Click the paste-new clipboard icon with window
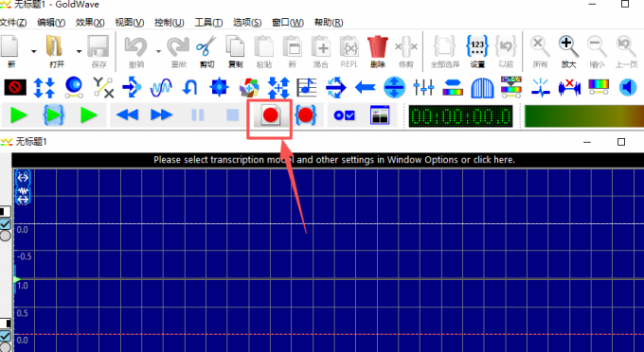The height and width of the screenshot is (352, 644). point(293,46)
